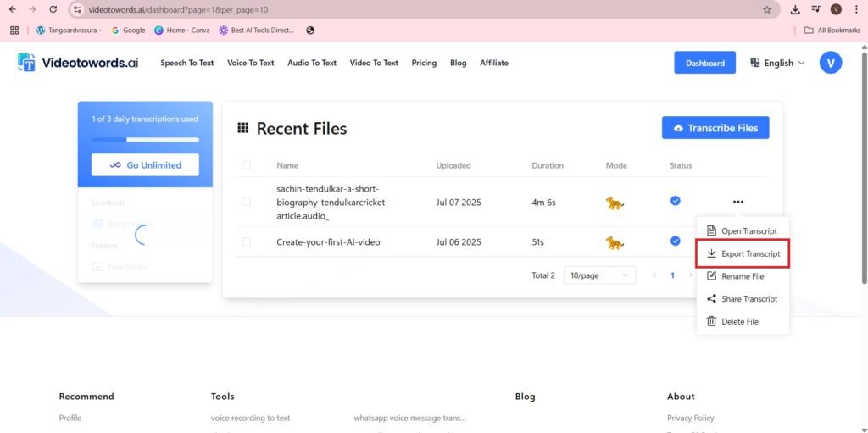
Task: Go to Blog in top navigation
Action: coord(459,63)
